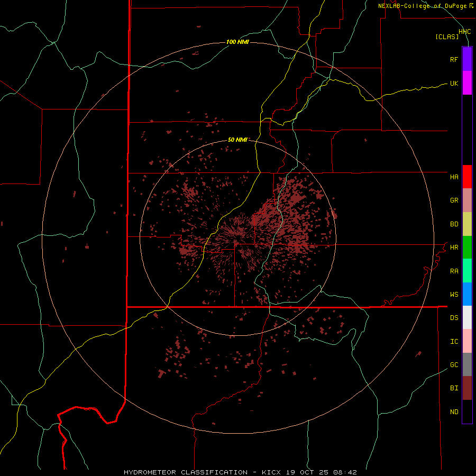Viewport: 476px width, 476px height.
Task: Click the UK legend label
Action: (454, 83)
